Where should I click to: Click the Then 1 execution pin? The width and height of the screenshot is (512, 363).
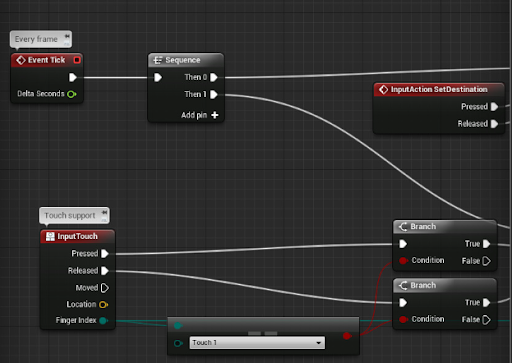(x=214, y=94)
